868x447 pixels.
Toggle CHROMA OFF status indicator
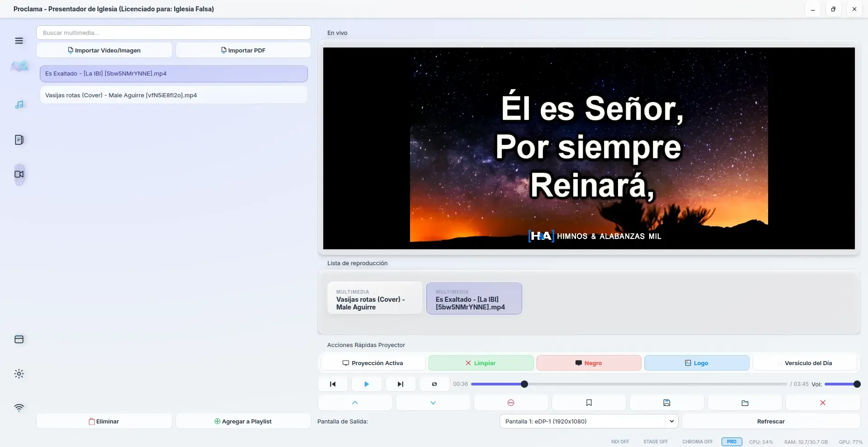point(697,442)
